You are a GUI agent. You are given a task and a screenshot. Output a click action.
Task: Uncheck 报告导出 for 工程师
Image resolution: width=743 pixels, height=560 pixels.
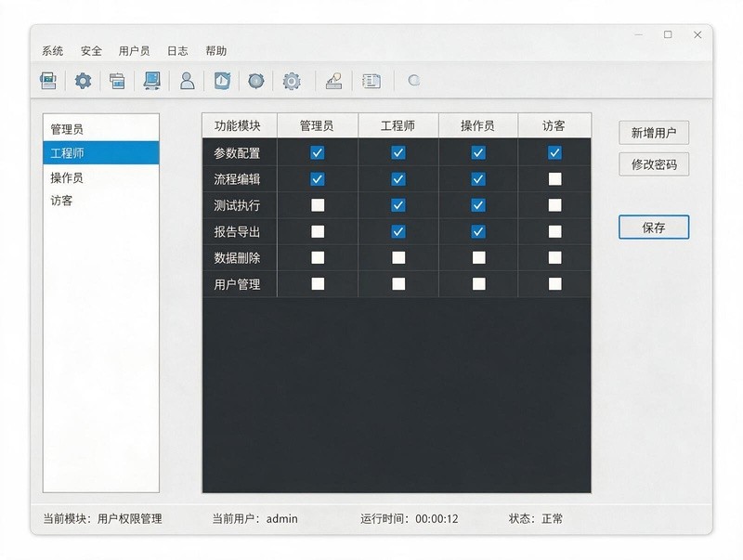point(398,231)
